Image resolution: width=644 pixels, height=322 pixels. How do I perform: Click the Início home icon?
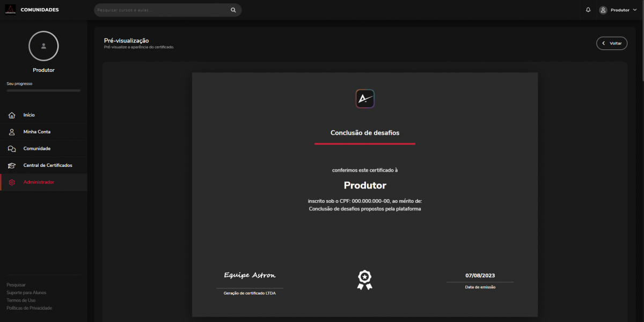coord(12,115)
